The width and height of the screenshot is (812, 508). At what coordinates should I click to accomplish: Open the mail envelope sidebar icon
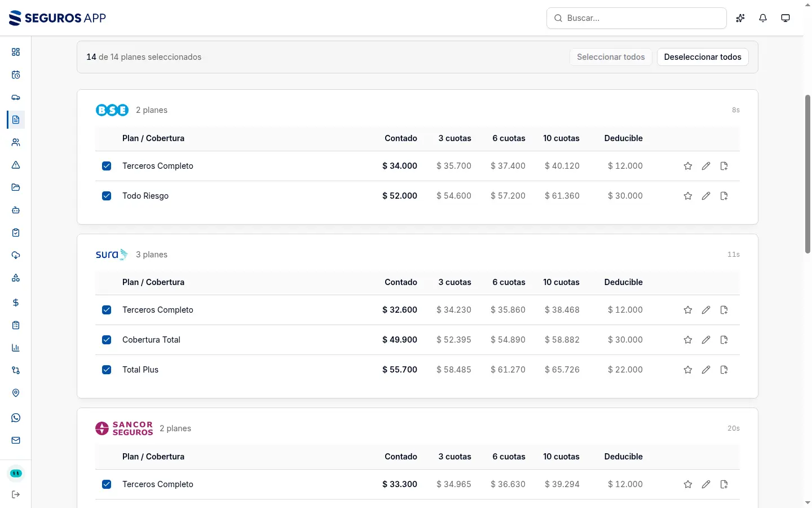click(x=16, y=440)
